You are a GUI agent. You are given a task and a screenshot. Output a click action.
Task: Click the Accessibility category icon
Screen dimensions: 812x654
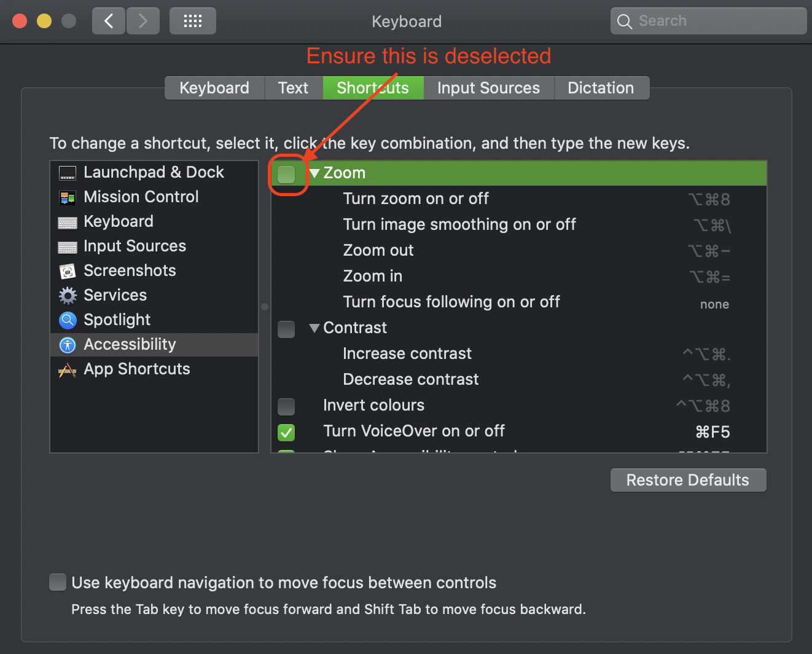68,345
